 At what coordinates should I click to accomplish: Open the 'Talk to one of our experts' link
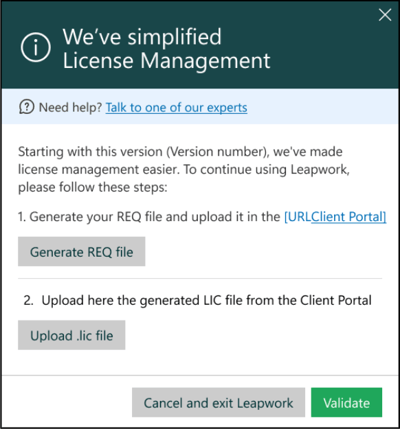(176, 107)
